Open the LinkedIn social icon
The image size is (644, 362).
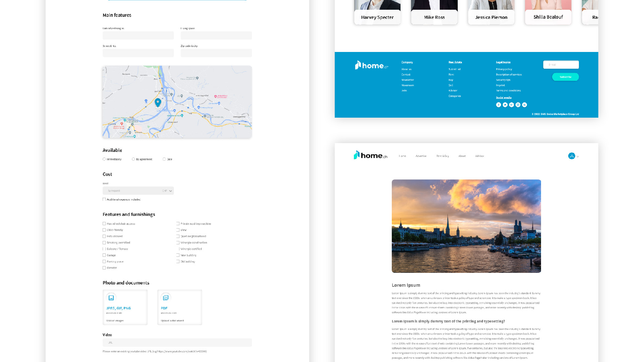pos(525,105)
